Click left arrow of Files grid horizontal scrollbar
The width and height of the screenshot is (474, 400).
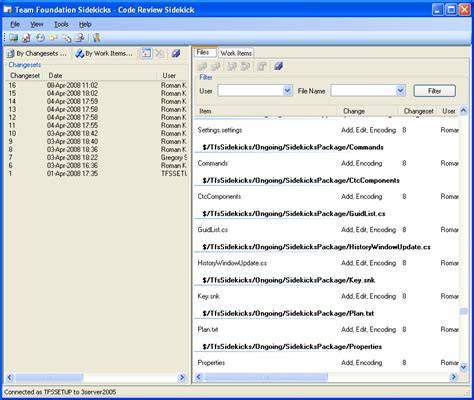[x=199, y=377]
